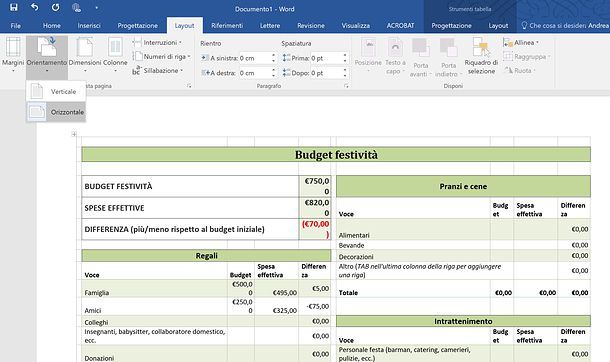Click the Posizione button
The height and width of the screenshot is (362, 610).
click(368, 55)
